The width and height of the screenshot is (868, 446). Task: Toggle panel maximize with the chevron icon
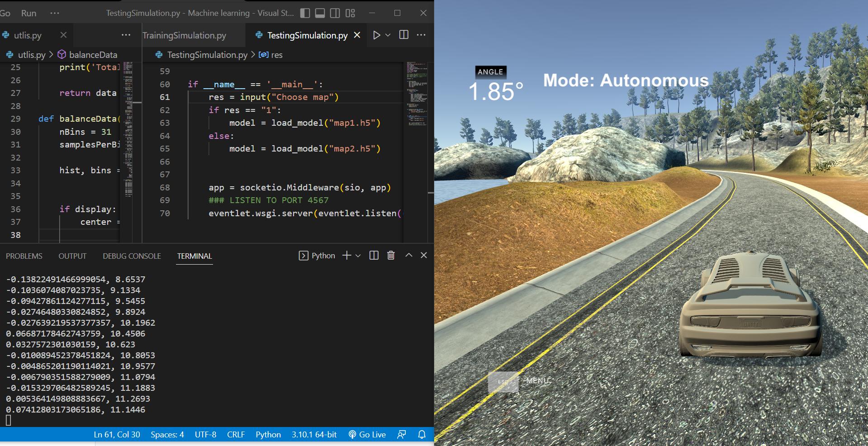tap(408, 255)
